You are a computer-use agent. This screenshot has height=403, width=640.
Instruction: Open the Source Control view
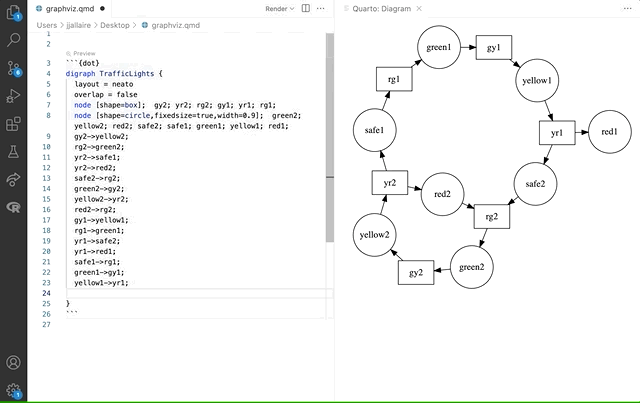tap(13, 68)
